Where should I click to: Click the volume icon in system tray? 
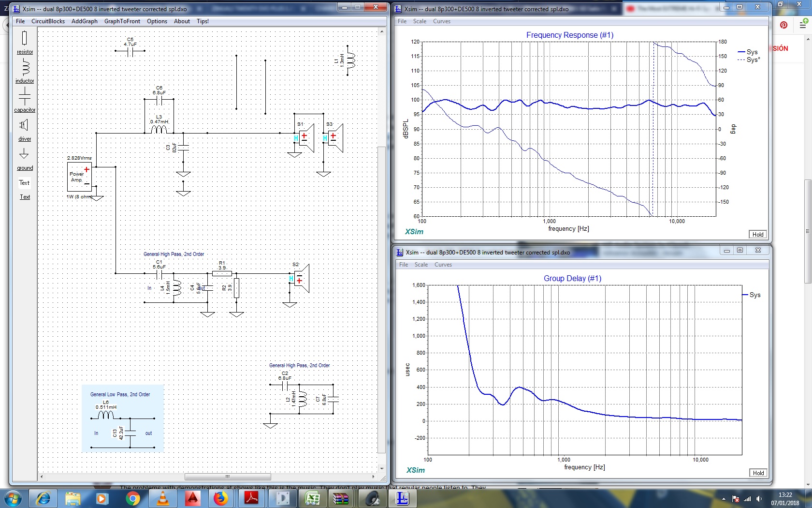pyautogui.click(x=759, y=499)
